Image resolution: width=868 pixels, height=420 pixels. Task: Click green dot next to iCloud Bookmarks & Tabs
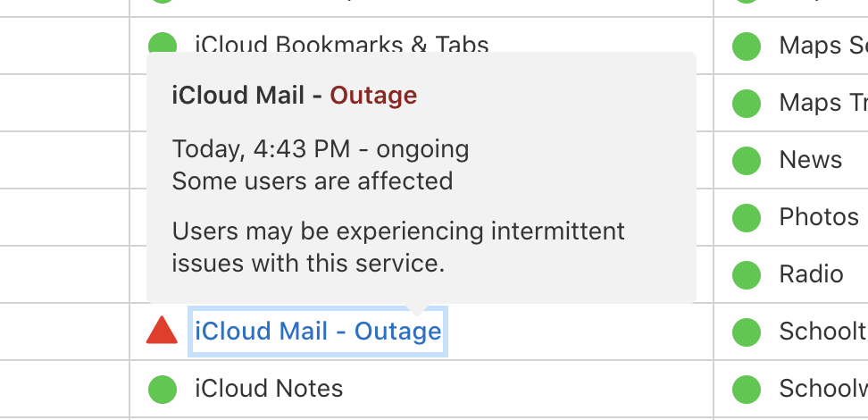[x=162, y=44]
